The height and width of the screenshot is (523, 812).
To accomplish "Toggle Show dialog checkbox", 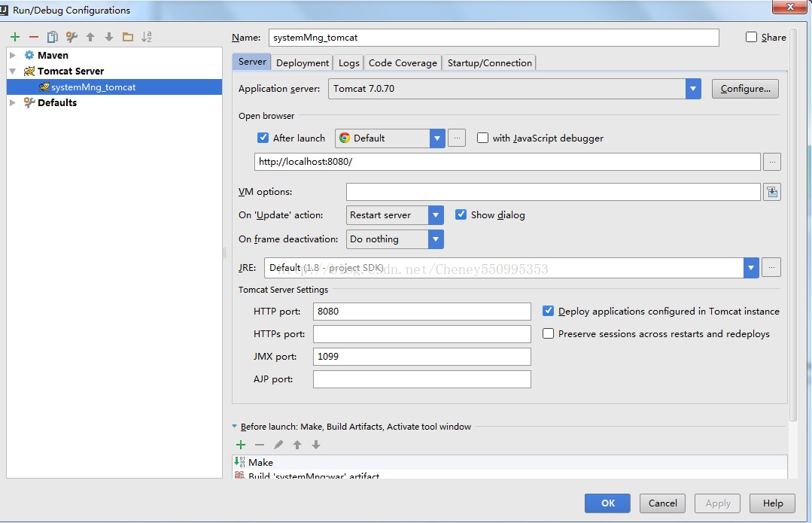I will (461, 214).
